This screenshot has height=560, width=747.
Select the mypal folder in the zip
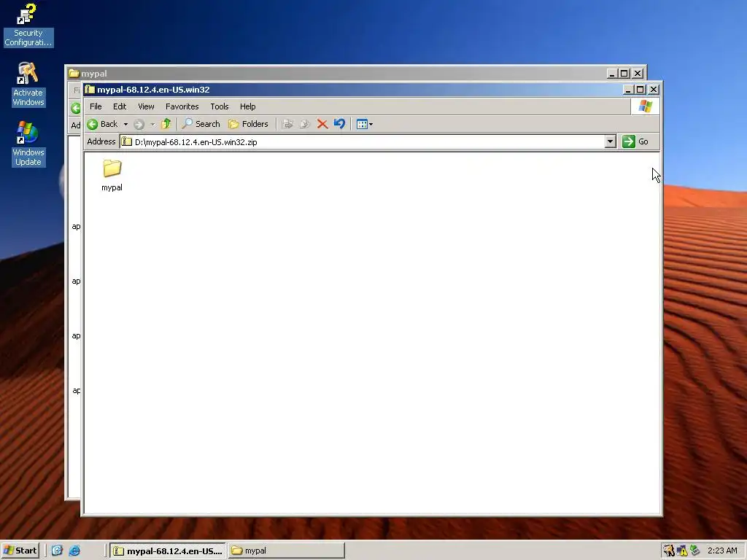point(112,175)
